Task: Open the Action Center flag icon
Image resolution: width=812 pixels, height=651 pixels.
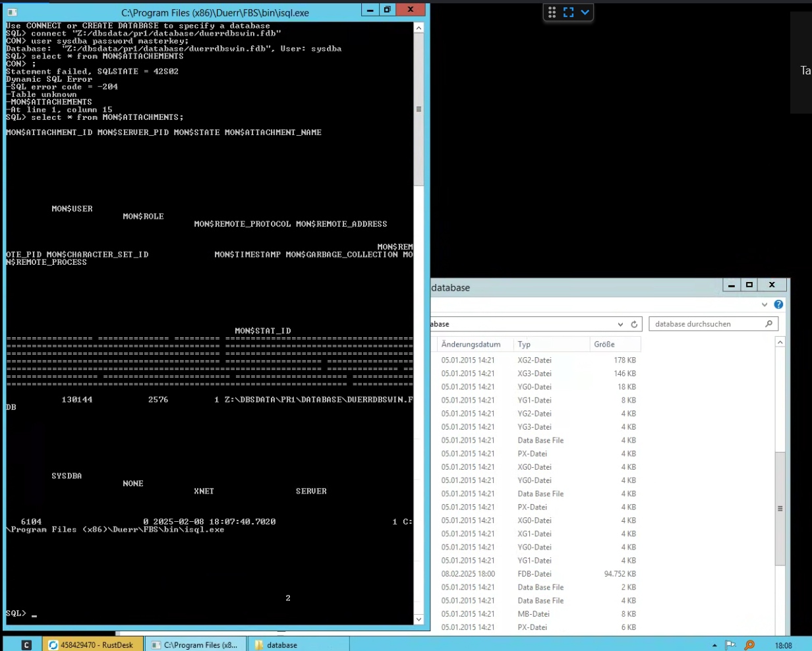Action: (731, 645)
